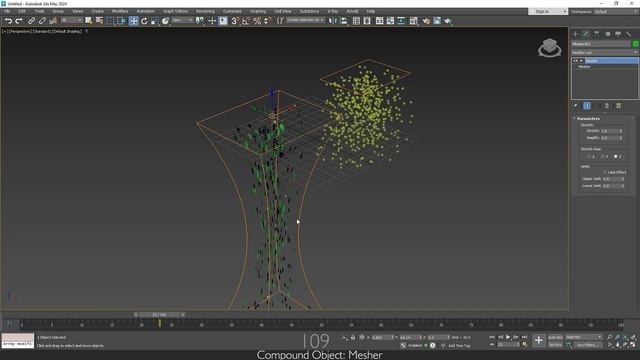Activate the Select and Move tool
640x360 pixels.
(x=133, y=20)
